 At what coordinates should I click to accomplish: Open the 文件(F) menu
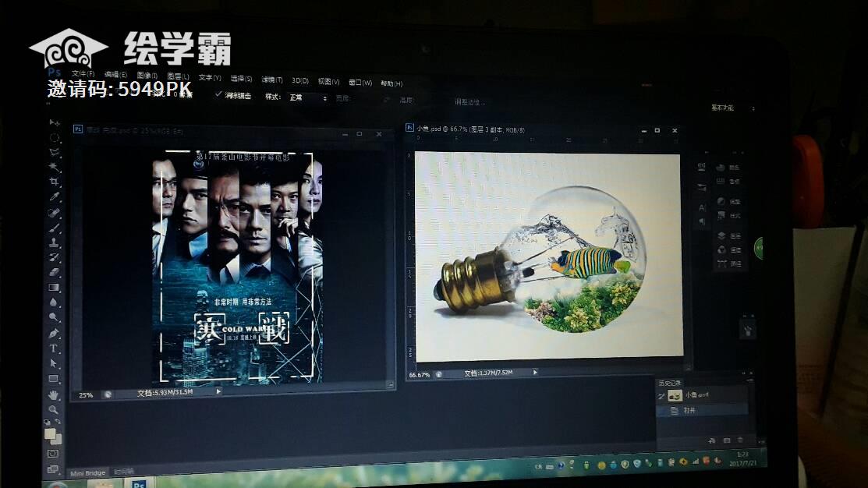coord(83,73)
